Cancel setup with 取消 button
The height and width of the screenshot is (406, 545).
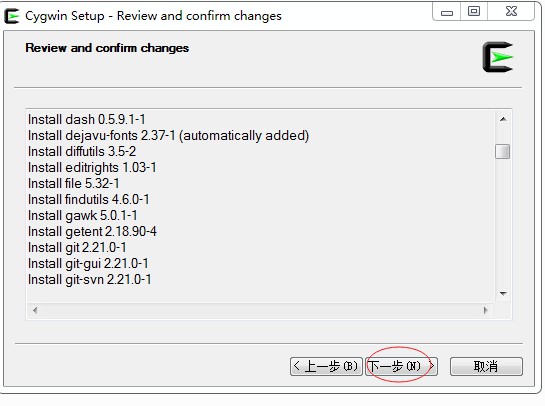point(486,366)
